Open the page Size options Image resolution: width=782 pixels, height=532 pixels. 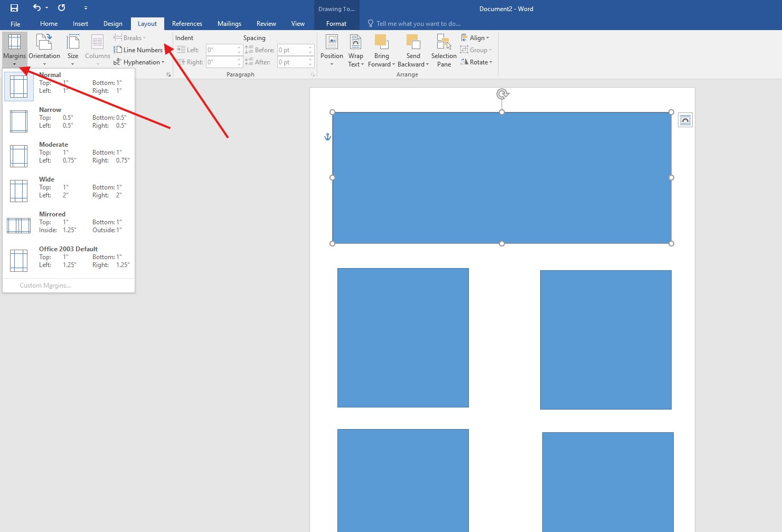pyautogui.click(x=73, y=50)
